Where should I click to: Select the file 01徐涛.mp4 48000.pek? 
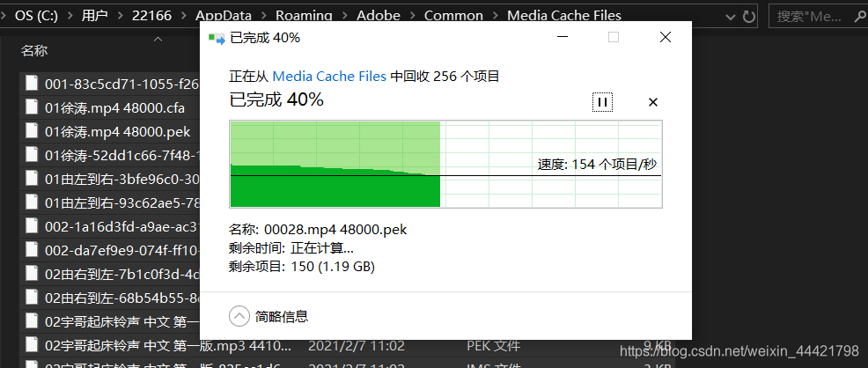coord(117,132)
